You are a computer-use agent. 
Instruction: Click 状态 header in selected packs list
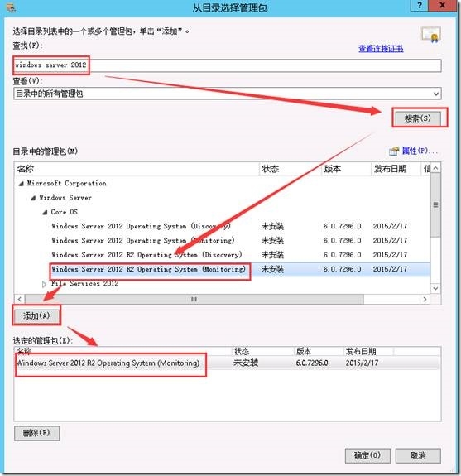263,352
